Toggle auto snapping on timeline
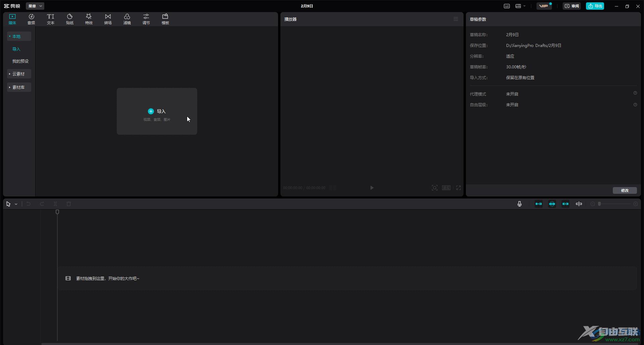 [552, 204]
